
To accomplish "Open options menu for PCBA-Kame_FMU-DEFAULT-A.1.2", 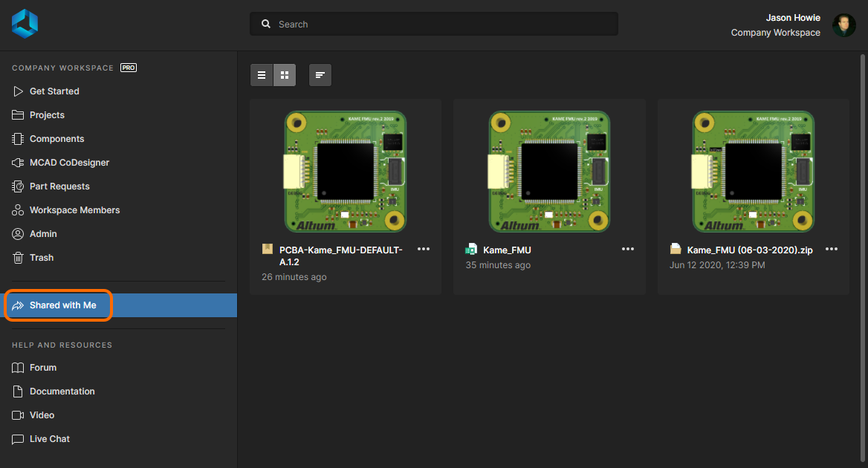I will click(x=424, y=250).
